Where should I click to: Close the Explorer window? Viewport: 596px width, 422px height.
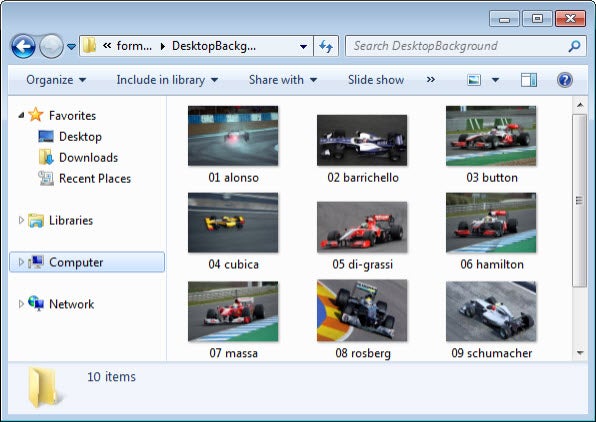click(571, 19)
